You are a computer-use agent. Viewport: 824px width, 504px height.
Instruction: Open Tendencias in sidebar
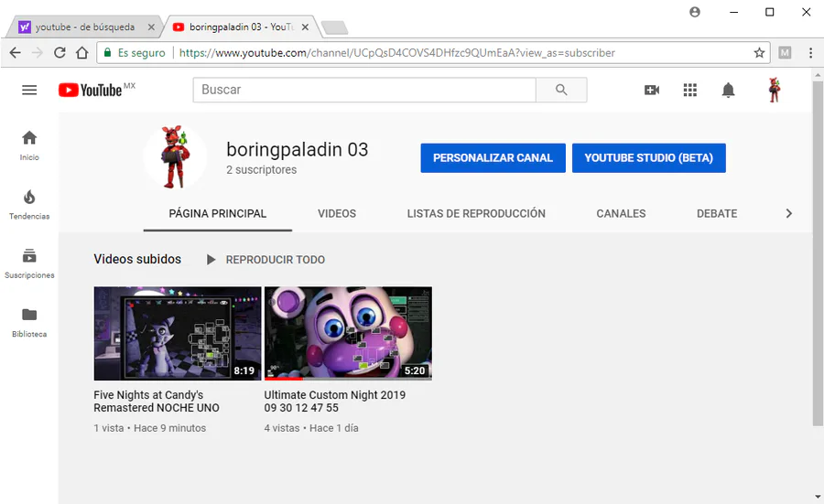(x=29, y=205)
